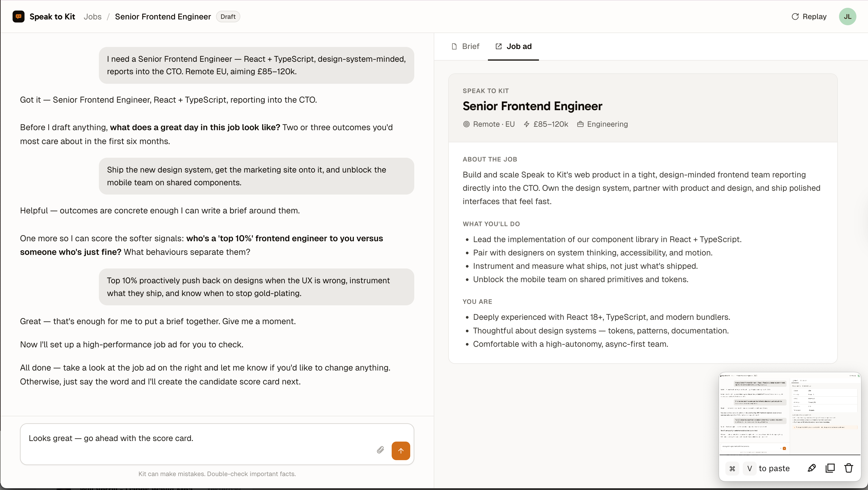This screenshot has height=490, width=868.
Task: Click the Command key badge in screenshot popup
Action: [x=732, y=469]
